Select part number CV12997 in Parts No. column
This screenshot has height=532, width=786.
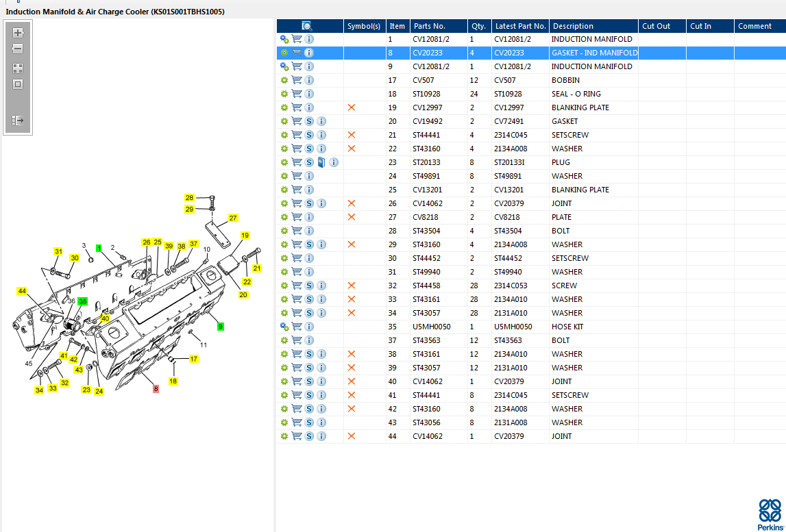point(428,107)
